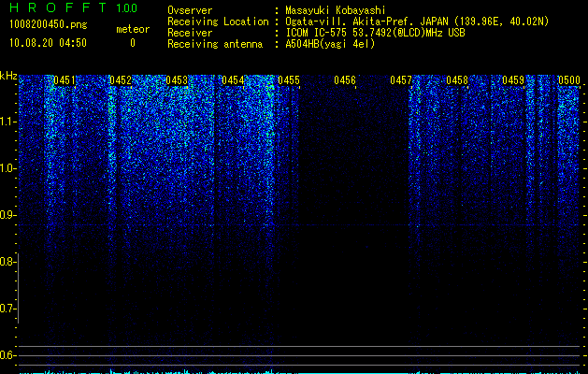
Task: Click the Receiving Location label
Action: 218,22
